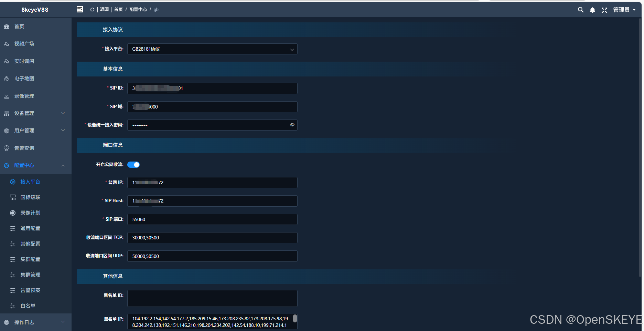644x331 pixels.
Task: Click the 录像计划 record icon
Action: click(x=13, y=213)
